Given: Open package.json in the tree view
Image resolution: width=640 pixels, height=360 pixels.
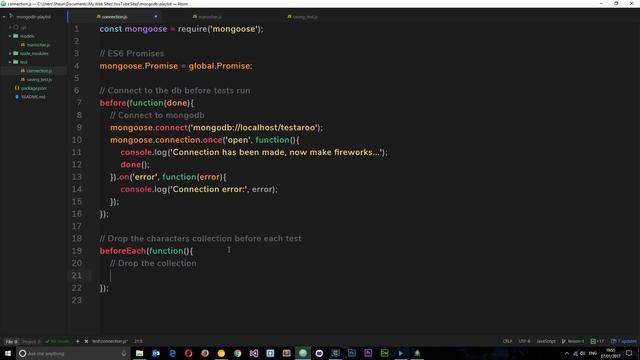Looking at the screenshot, I should click(x=33, y=88).
